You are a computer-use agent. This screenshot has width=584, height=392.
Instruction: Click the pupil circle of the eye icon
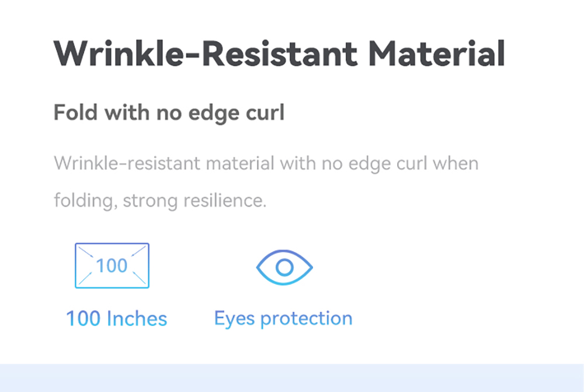pos(284,267)
